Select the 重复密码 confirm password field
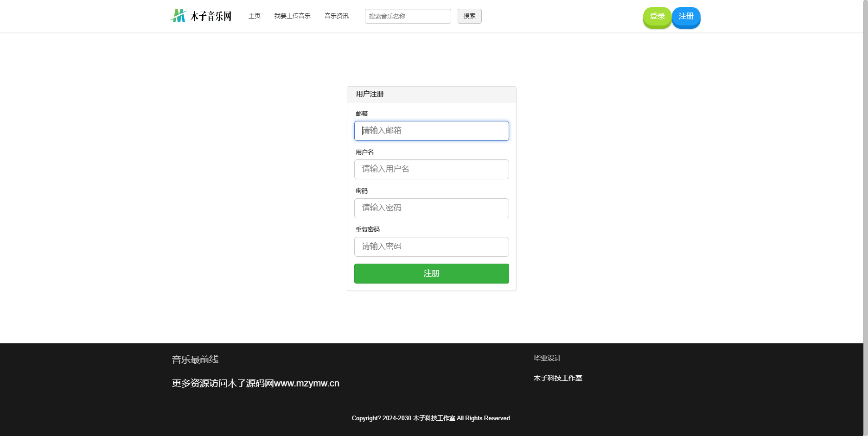Screen dimensions: 868x436 (432, 247)
